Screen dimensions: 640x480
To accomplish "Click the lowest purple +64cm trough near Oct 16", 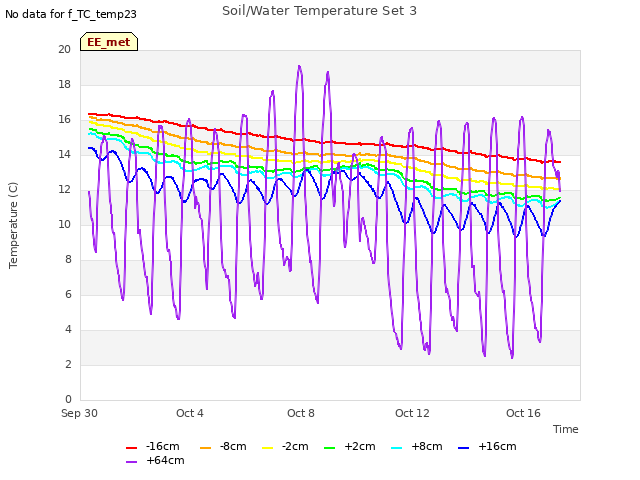I will 512,358.
